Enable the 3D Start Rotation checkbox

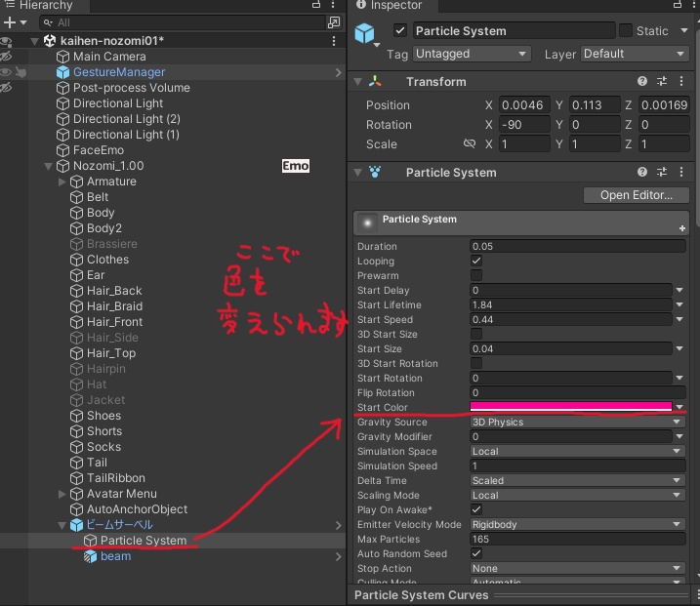coord(476,363)
